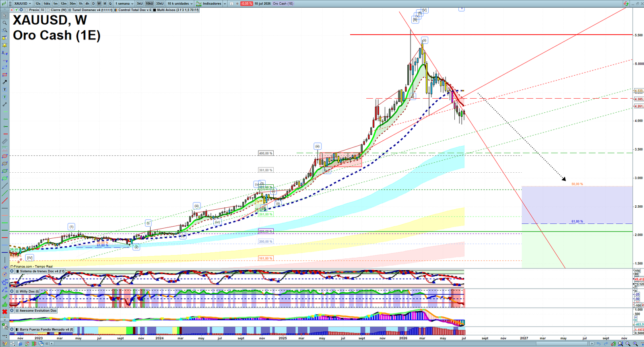
Task: Select the zoom area tool
Action: click(x=4, y=30)
